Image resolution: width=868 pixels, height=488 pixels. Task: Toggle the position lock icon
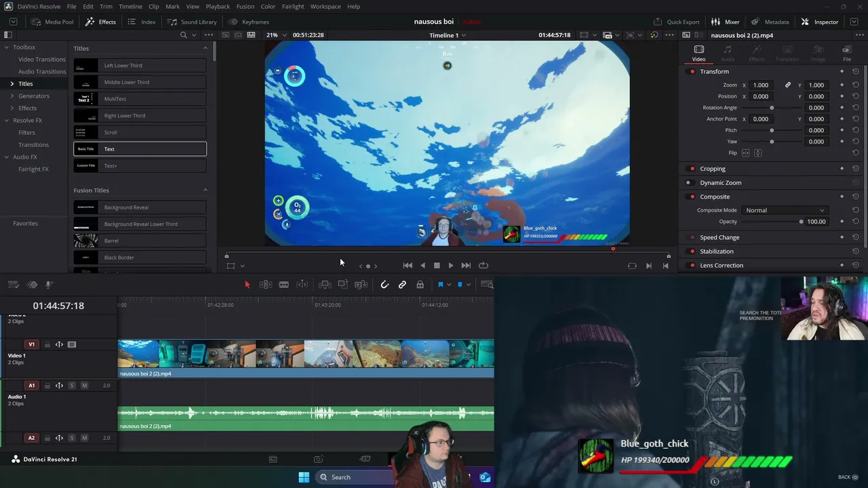click(420, 285)
